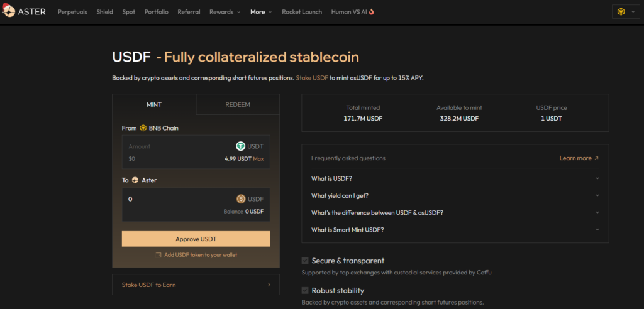Open the Learn more link

[x=579, y=158]
